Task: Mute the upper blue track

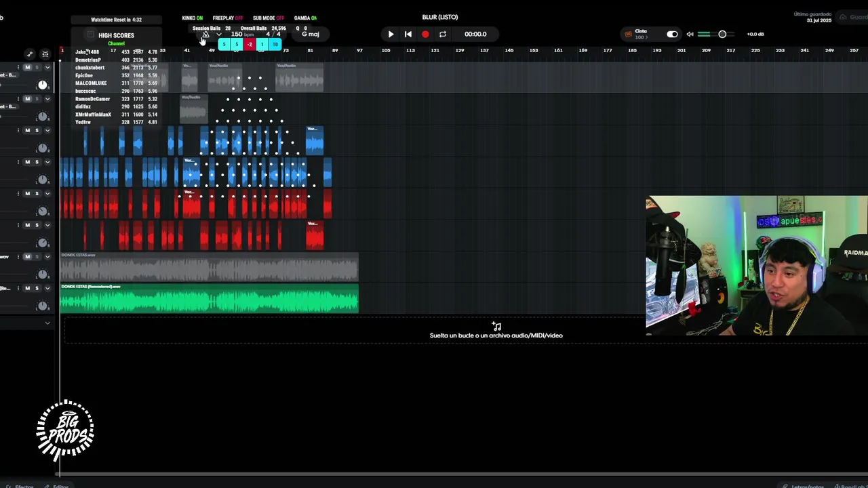Action: (27, 130)
